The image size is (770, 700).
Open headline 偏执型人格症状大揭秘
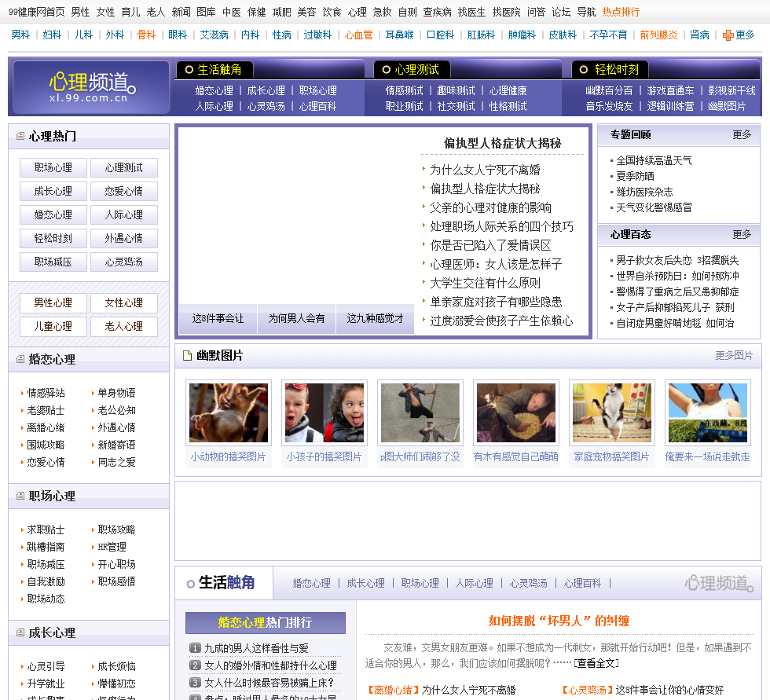pos(502,143)
